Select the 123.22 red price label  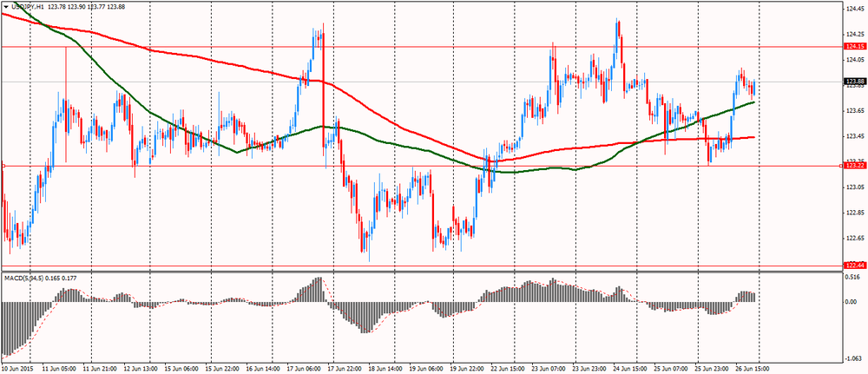pyautogui.click(x=854, y=166)
